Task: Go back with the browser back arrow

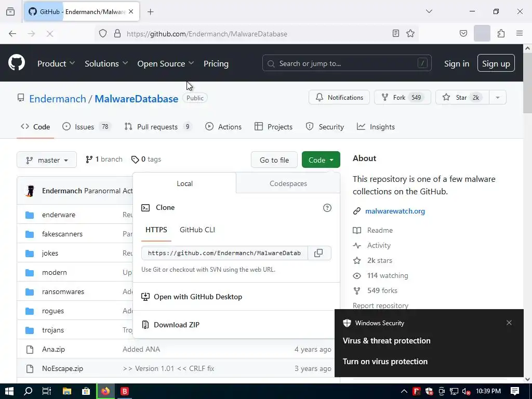Action: [12, 34]
